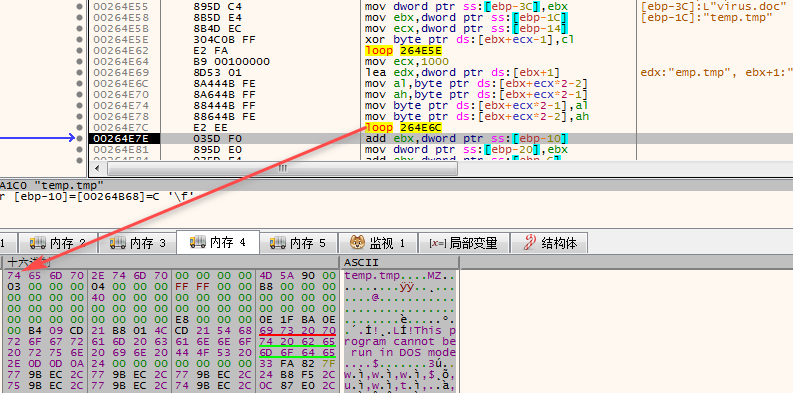Select opcode bytes 035D F0

[x=217, y=139]
